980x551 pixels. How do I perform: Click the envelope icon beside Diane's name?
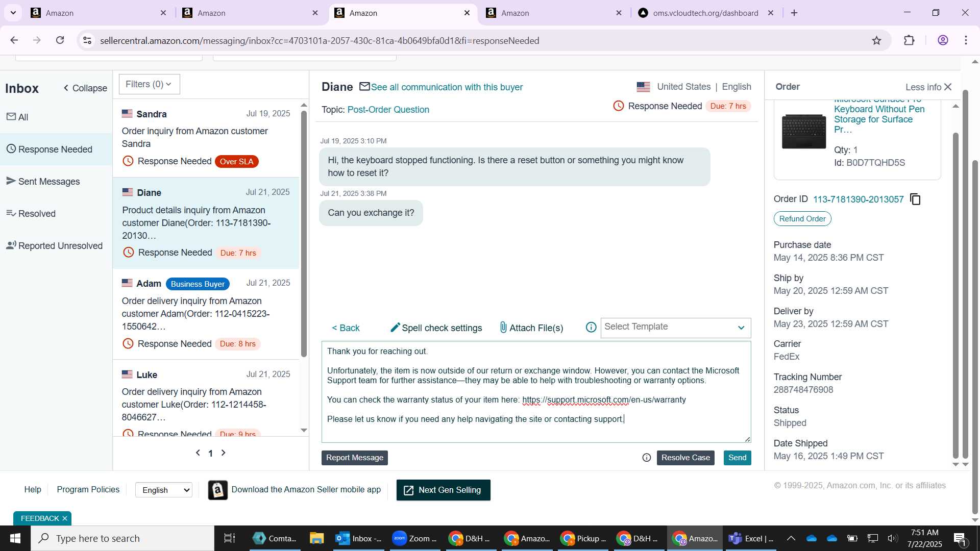tap(364, 87)
